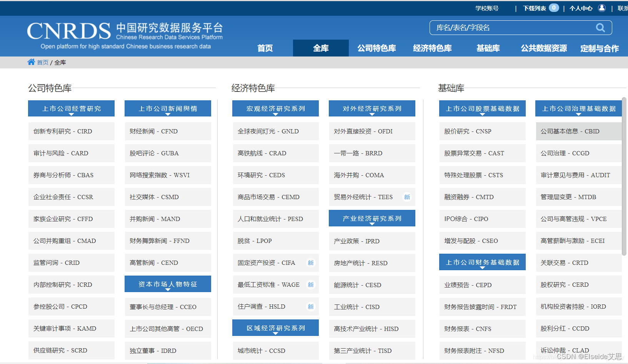This screenshot has height=364, width=628.
Task: Open the 经济特色库 navigation tab
Action: click(x=432, y=48)
